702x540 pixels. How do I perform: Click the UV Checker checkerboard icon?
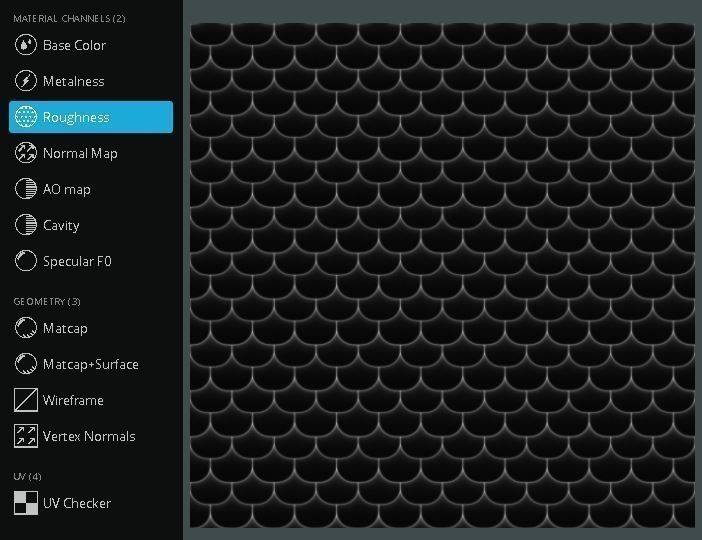[x=26, y=503]
